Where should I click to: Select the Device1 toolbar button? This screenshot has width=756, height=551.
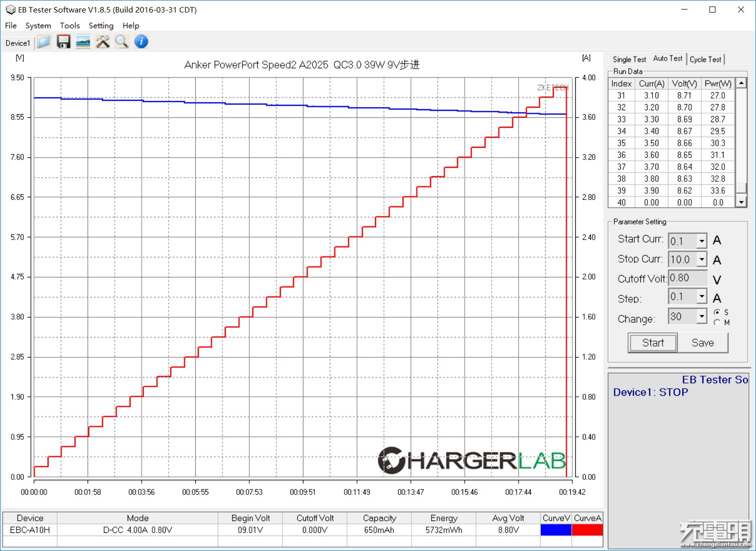[18, 43]
